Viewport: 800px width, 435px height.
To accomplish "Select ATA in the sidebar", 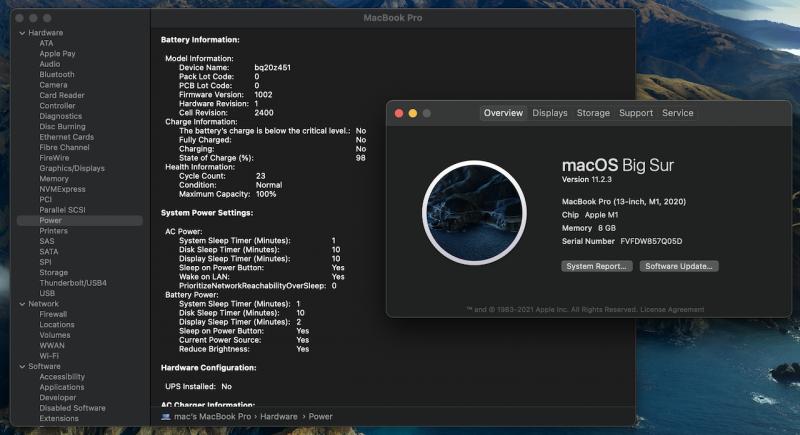I will pos(46,43).
